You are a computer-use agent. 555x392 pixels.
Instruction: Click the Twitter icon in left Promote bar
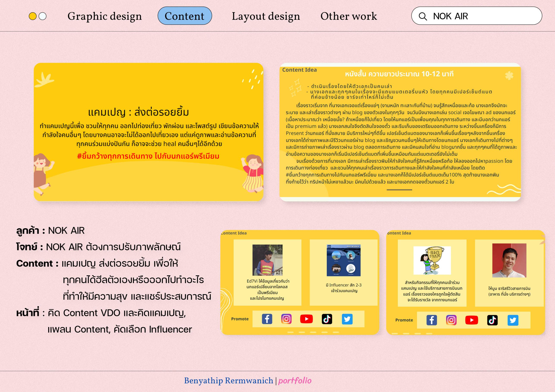[x=347, y=319]
